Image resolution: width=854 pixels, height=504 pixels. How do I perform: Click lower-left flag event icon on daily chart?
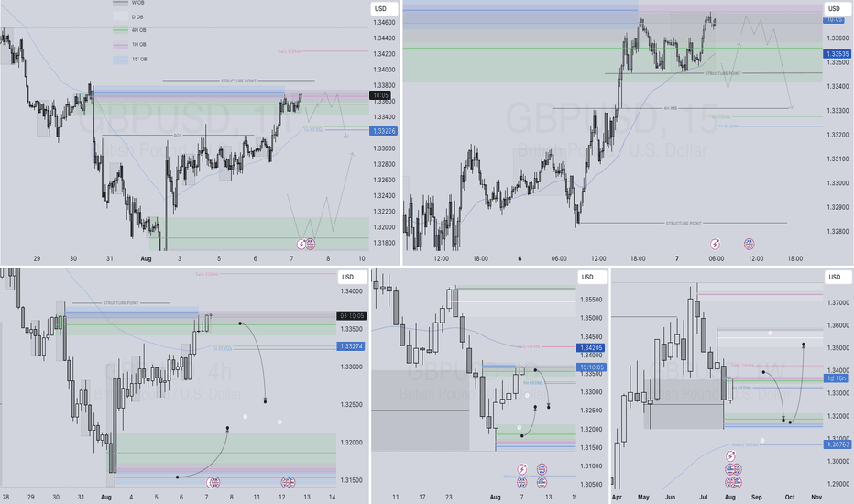tap(522, 482)
